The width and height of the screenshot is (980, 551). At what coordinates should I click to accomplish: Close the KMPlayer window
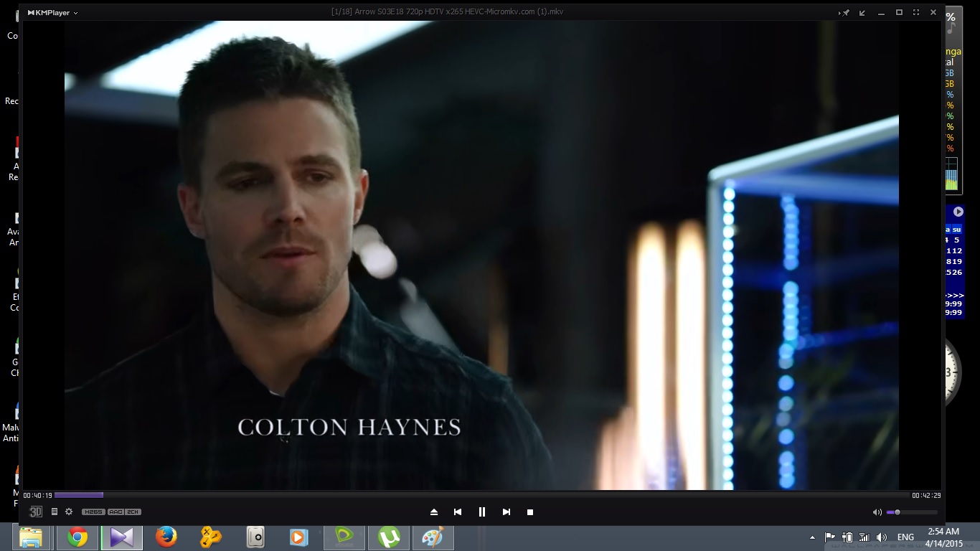tap(933, 12)
